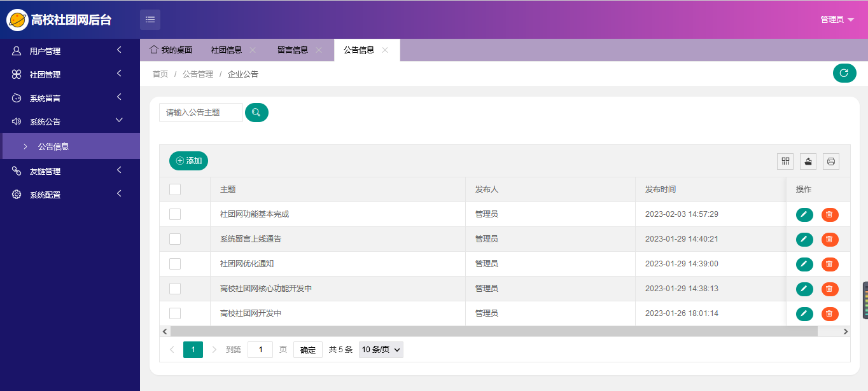Image resolution: width=868 pixels, height=391 pixels.
Task: Expand the 用户管理 menu chevron
Action: tap(119, 50)
